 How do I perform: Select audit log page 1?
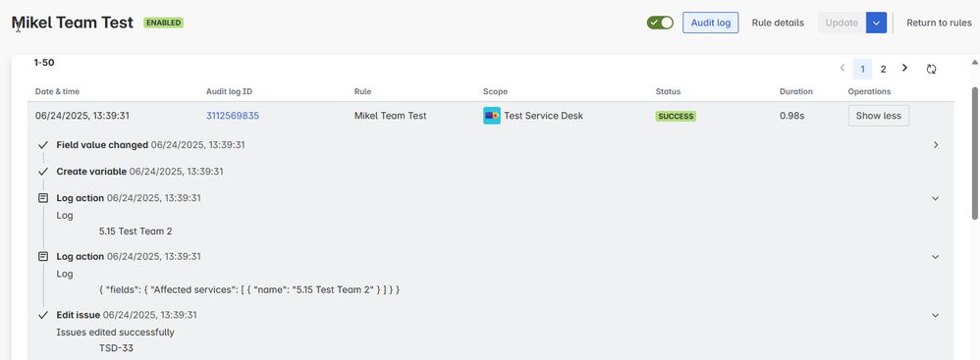(x=862, y=70)
